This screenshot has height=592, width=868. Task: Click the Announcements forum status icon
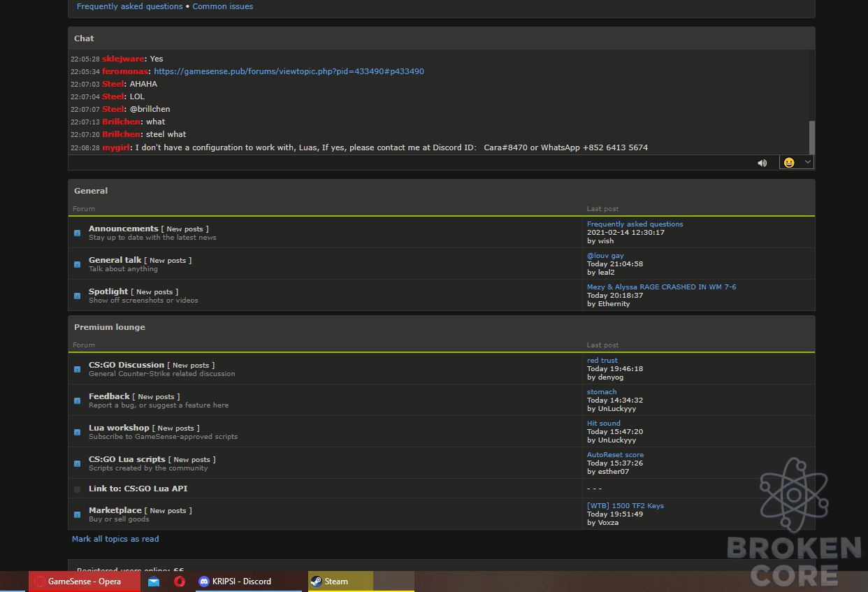pyautogui.click(x=78, y=233)
